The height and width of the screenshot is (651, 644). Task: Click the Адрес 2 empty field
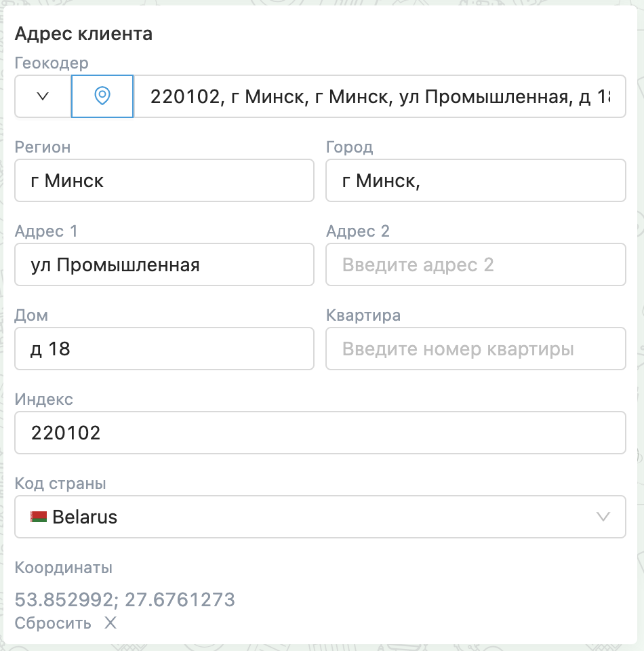[475, 264]
